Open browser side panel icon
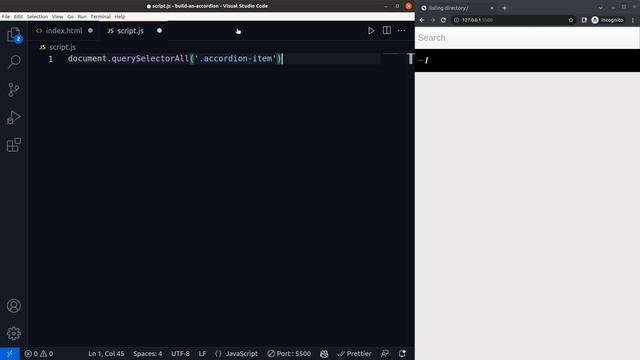Image resolution: width=640 pixels, height=360 pixels. click(x=584, y=20)
